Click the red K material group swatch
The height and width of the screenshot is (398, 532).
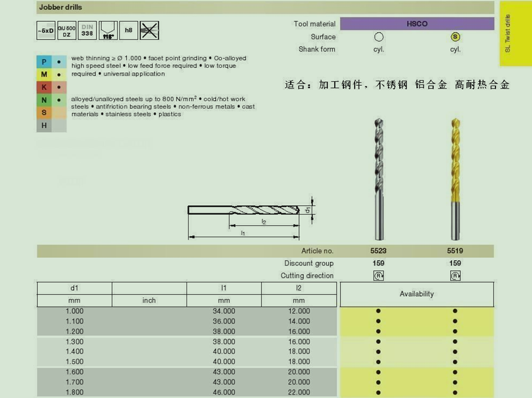click(x=44, y=87)
